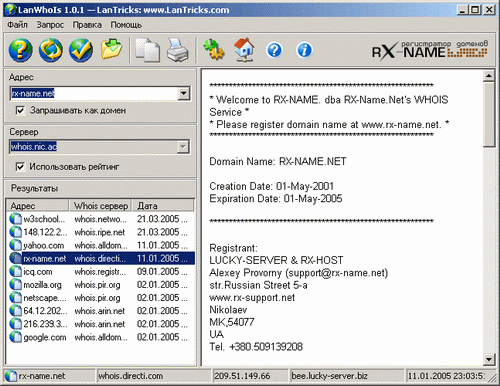This screenshot has height=386, width=500.
Task: Click the vertical scrollbar thumb of whois text
Action: pos(489,114)
